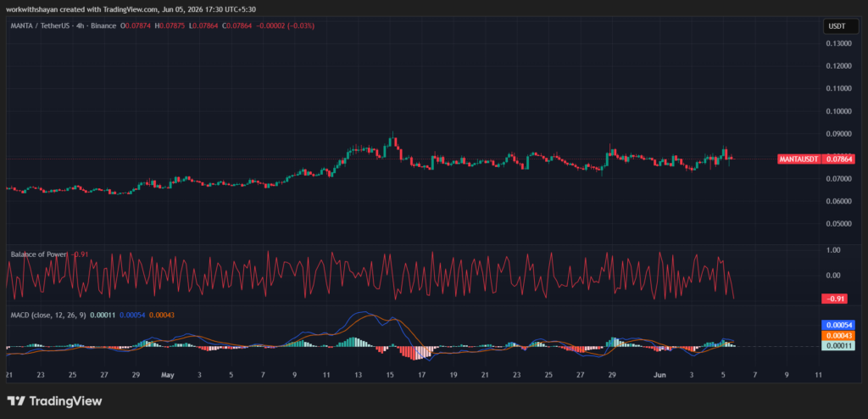Click the May label on the time axis
Image resolution: width=868 pixels, height=419 pixels.
pyautogui.click(x=167, y=375)
